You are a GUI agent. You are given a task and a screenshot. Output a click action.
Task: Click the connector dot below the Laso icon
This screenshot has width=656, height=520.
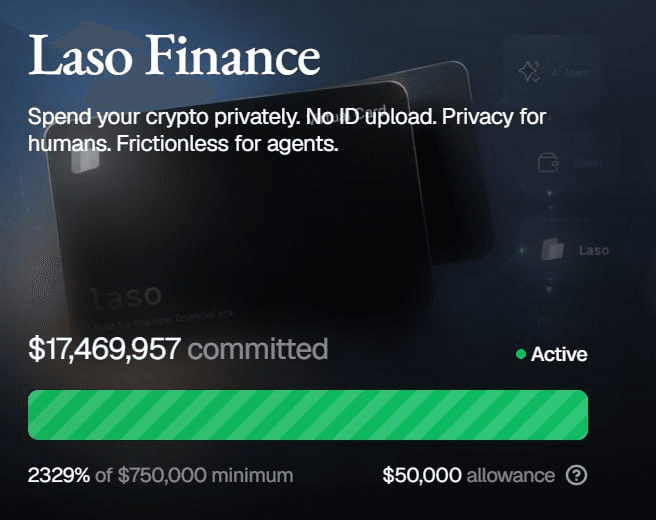point(549,289)
